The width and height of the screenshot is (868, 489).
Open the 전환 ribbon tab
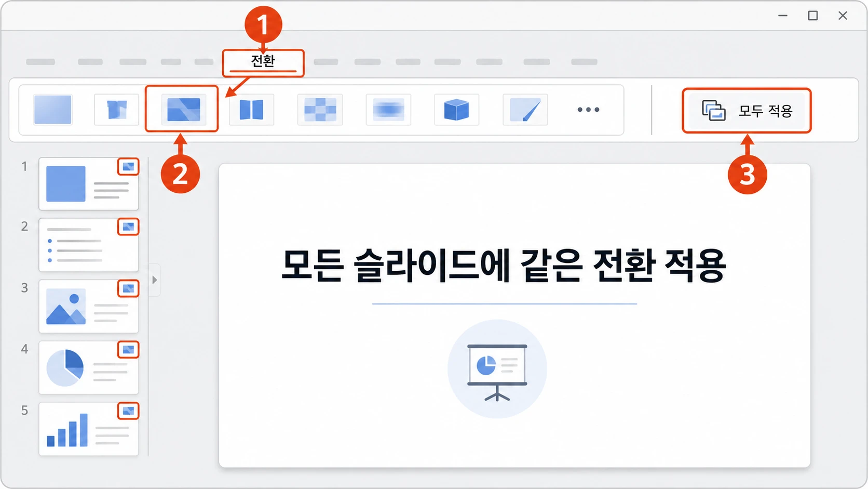(263, 62)
